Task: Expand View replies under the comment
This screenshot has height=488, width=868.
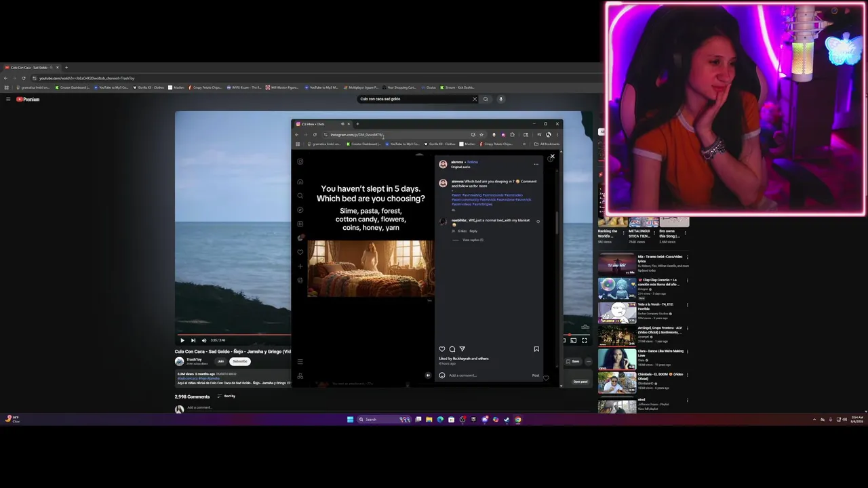Action: [x=473, y=240]
